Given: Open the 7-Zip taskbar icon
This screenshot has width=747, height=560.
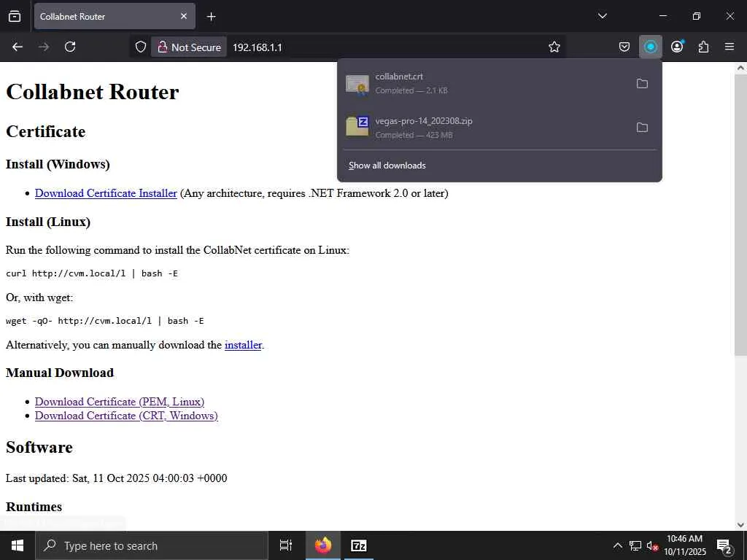Looking at the screenshot, I should (359, 545).
